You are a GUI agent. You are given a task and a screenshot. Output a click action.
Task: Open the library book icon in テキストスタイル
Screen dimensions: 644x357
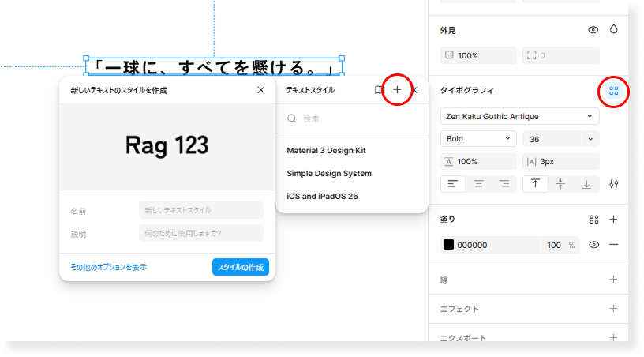pyautogui.click(x=379, y=91)
